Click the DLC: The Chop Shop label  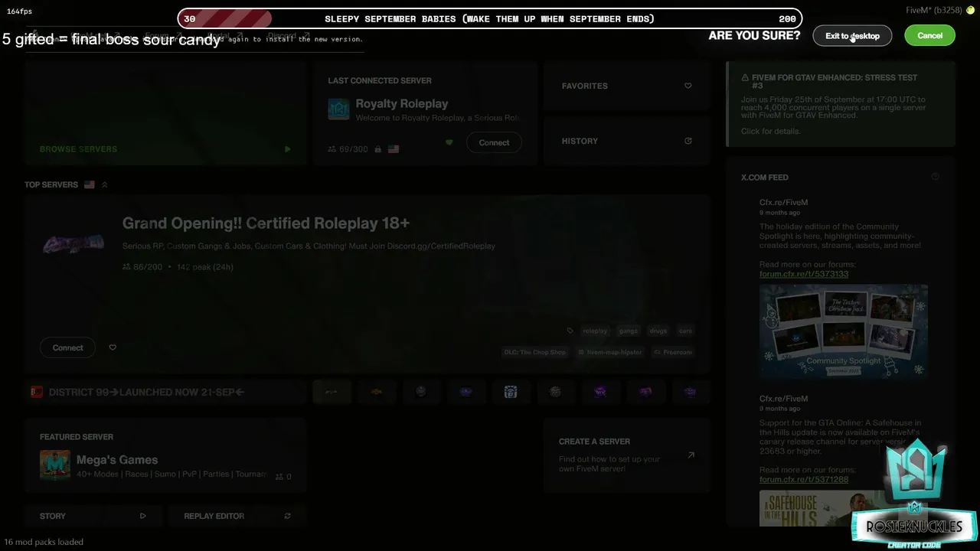click(534, 352)
